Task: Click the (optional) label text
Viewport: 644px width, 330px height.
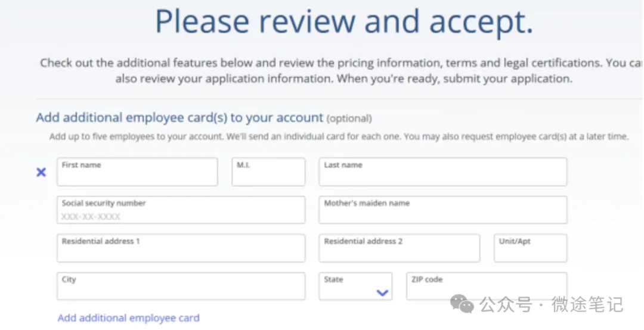Action: coord(349,119)
